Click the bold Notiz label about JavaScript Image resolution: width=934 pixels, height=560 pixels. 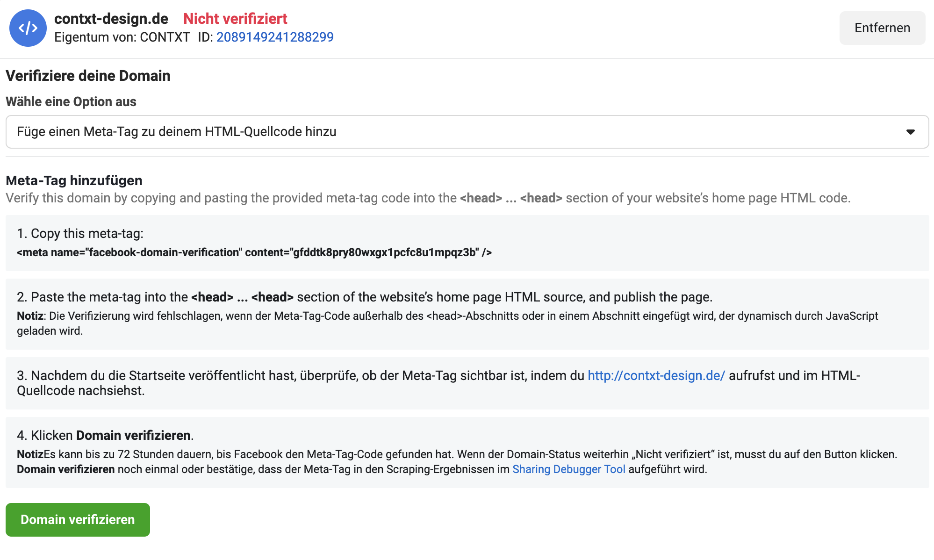[x=30, y=316]
